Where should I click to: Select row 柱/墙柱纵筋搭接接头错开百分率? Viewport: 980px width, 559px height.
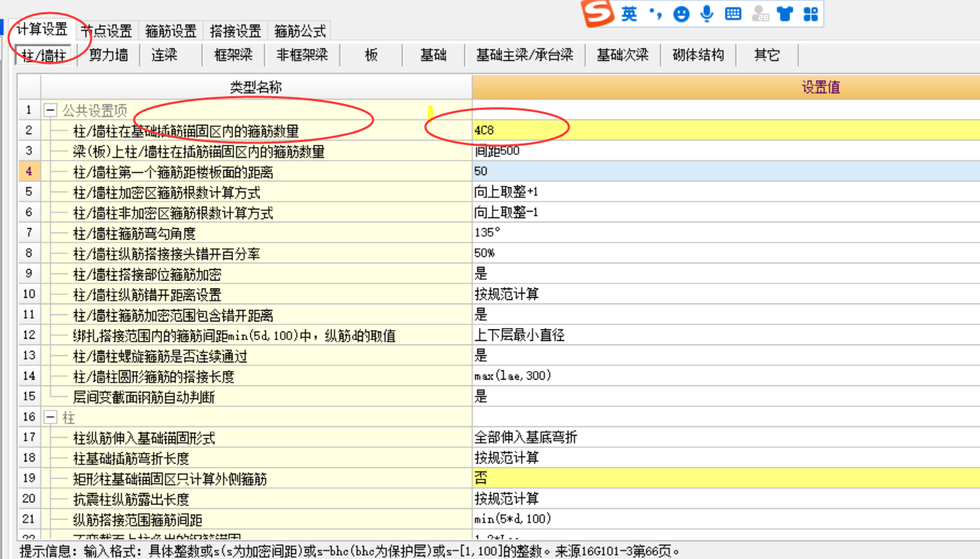pos(166,254)
